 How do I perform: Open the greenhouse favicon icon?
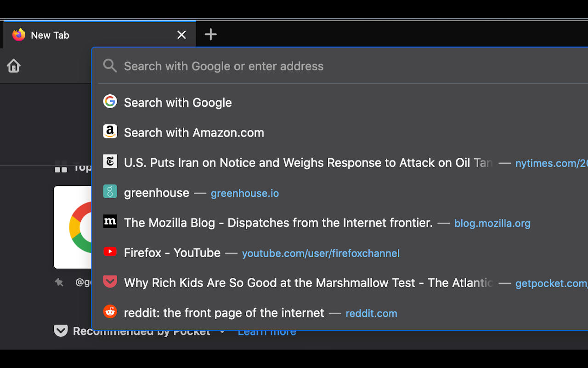pos(110,192)
